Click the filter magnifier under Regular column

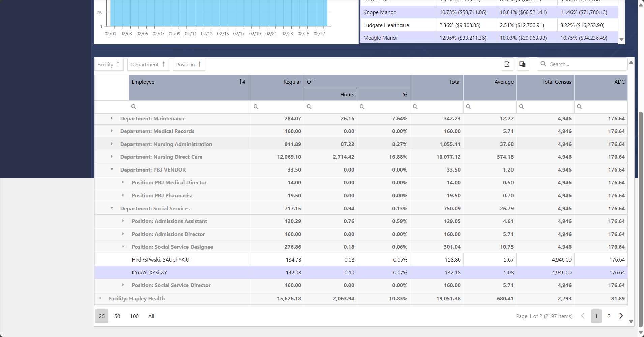tap(256, 107)
